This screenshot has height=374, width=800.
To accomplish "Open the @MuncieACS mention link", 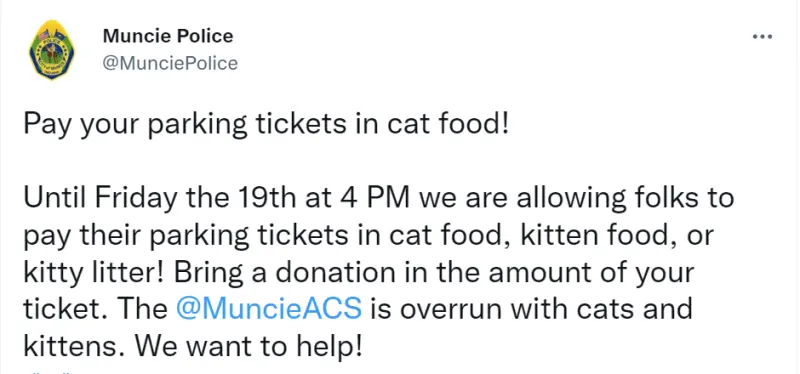I will (x=268, y=309).
